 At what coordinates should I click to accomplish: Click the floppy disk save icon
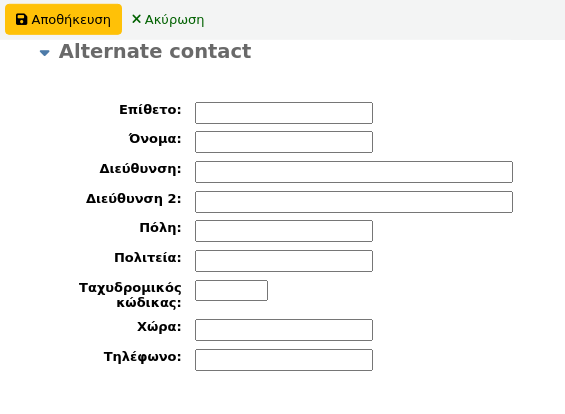click(x=21, y=19)
